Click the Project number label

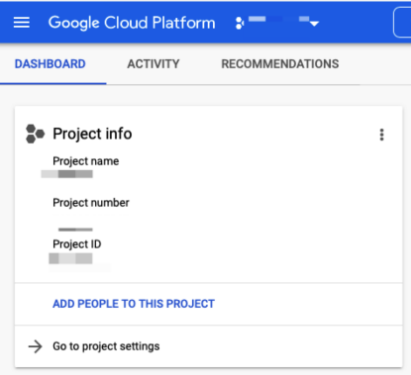pos(91,202)
